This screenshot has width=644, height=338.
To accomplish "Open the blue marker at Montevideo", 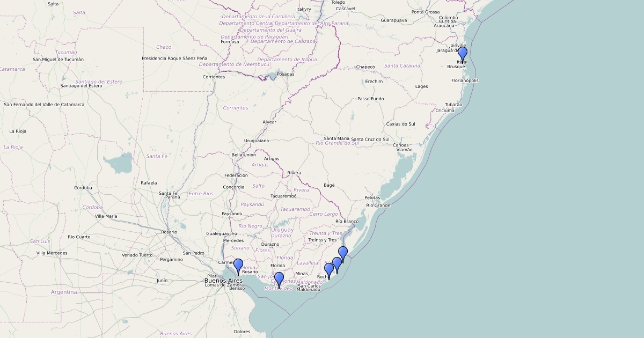I will (279, 280).
